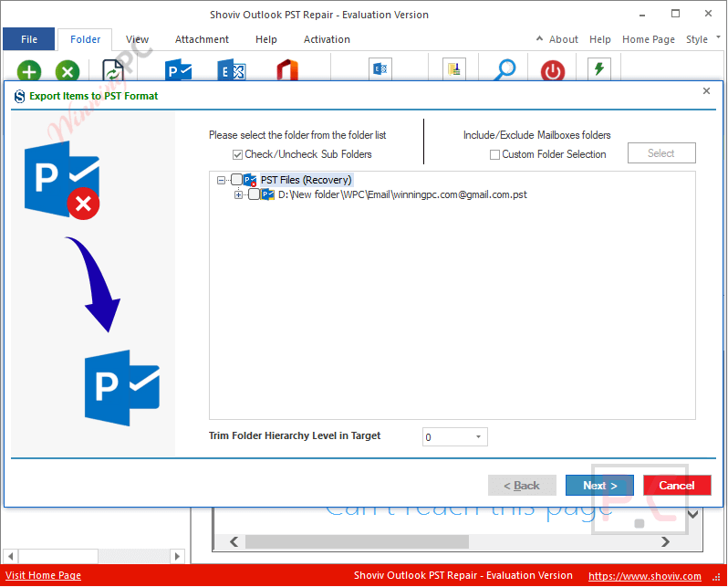Click the refresh document icon in toolbar
The image size is (728, 587).
[x=113, y=69]
